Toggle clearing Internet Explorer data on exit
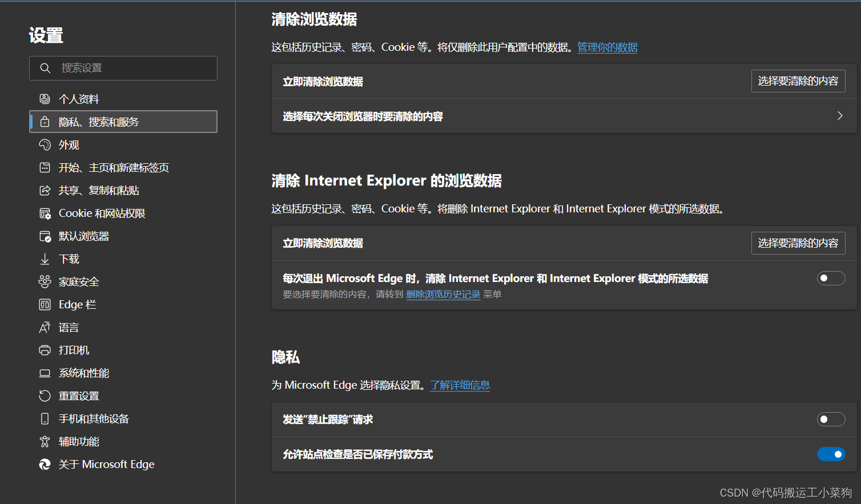The width and height of the screenshot is (861, 504). [x=831, y=278]
